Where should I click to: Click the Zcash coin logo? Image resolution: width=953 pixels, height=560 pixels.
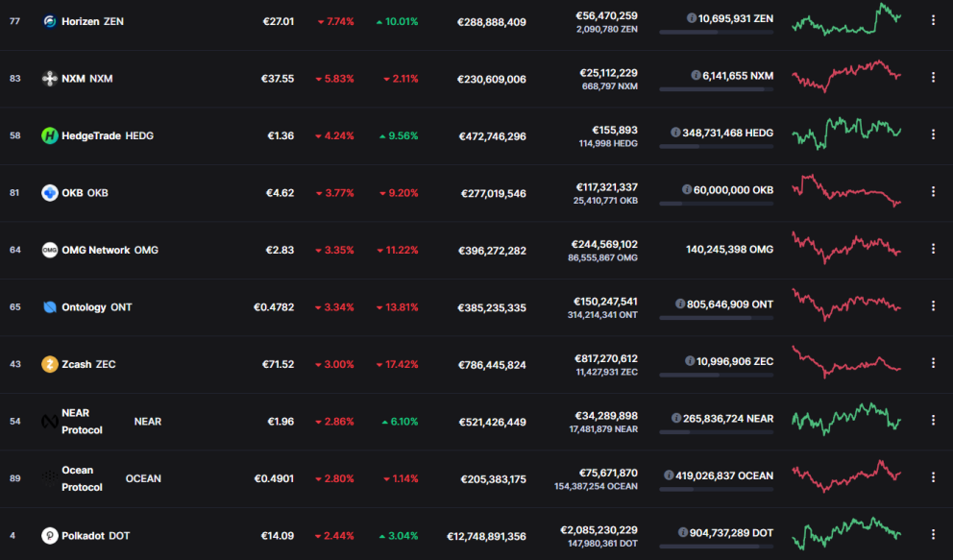[x=50, y=364]
